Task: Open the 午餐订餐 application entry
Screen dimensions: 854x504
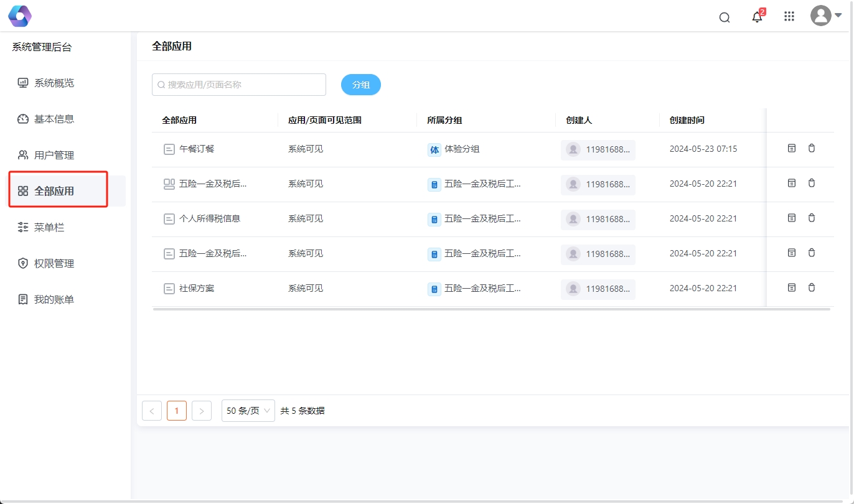Action: tap(197, 149)
